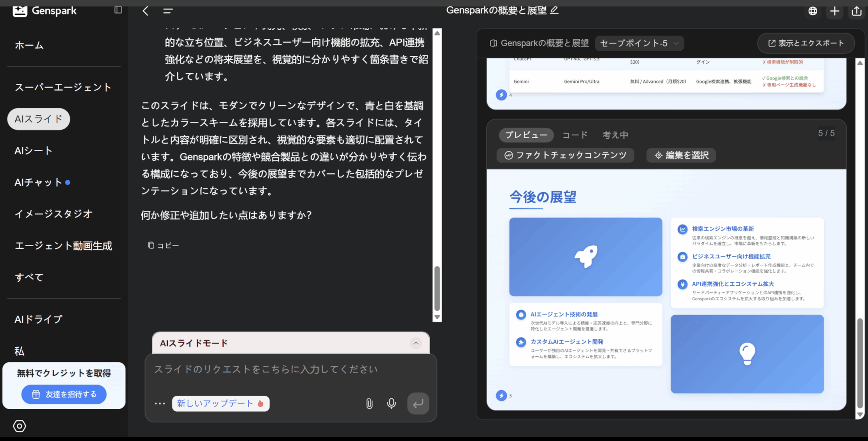Switch to the プレビュー tab
Image resolution: width=868 pixels, height=441 pixels.
pyautogui.click(x=526, y=135)
